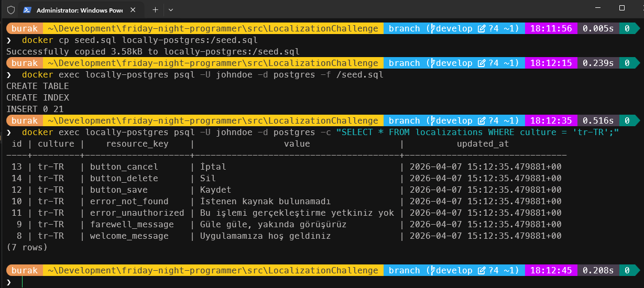
Task: Click the SELECT query string in the command
Action: point(478,132)
